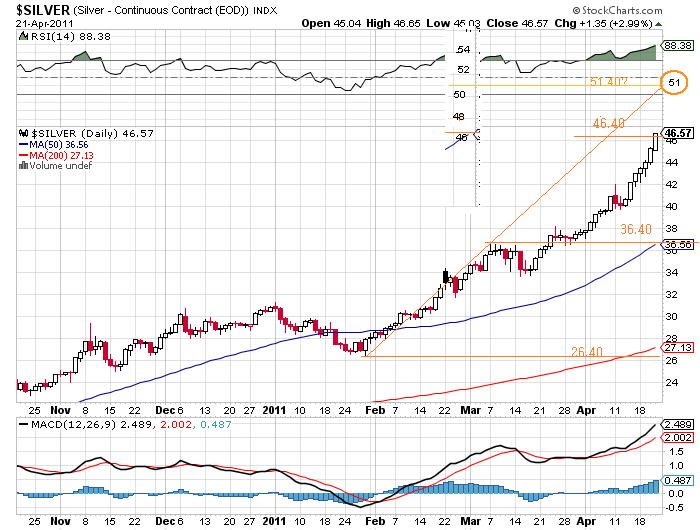The height and width of the screenshot is (530, 700).
Task: Click the 40 price axis label
Action: click(x=671, y=206)
